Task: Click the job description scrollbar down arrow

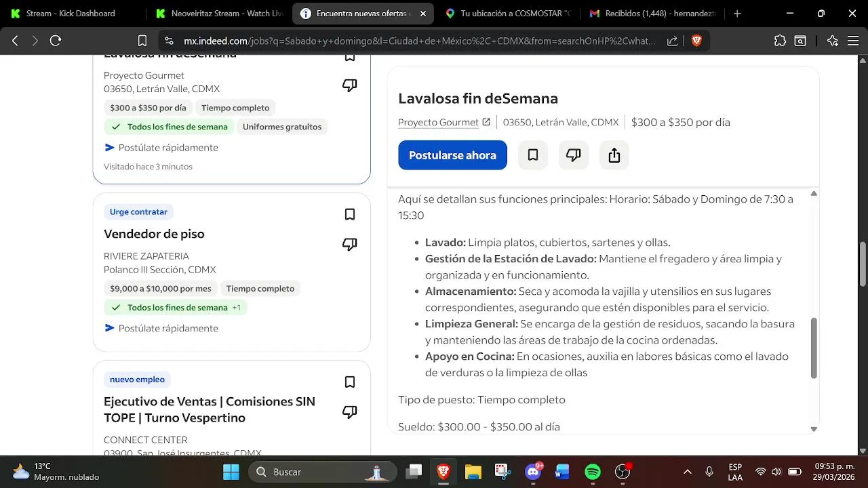Action: (814, 429)
